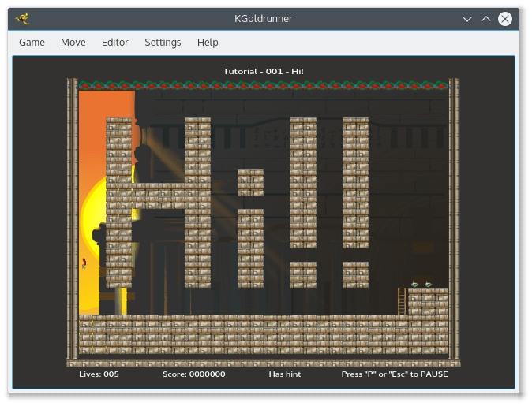Click the Score: 0000000 display
This screenshot has width=532, height=406.
click(193, 374)
